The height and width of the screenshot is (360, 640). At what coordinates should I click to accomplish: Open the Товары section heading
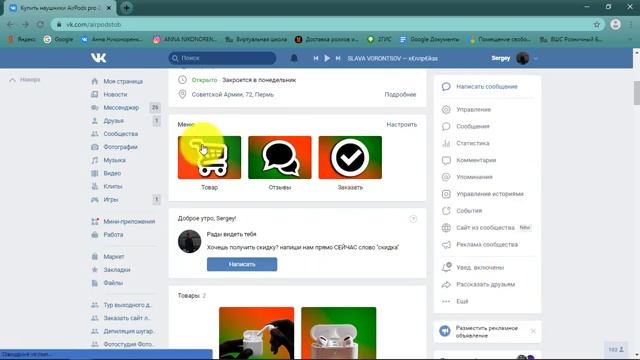(x=189, y=296)
